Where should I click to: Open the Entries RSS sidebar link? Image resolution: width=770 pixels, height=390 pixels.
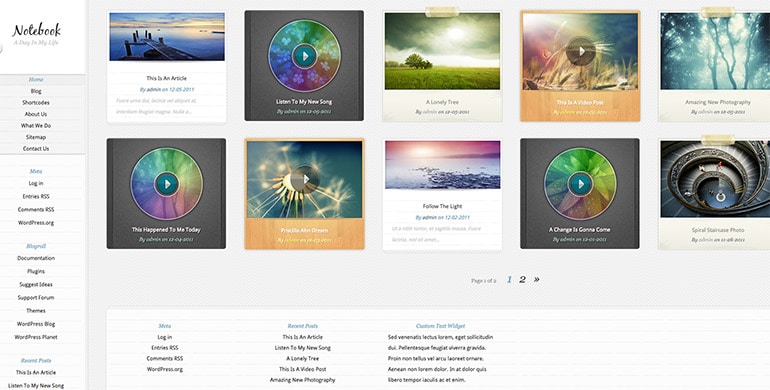tap(36, 196)
